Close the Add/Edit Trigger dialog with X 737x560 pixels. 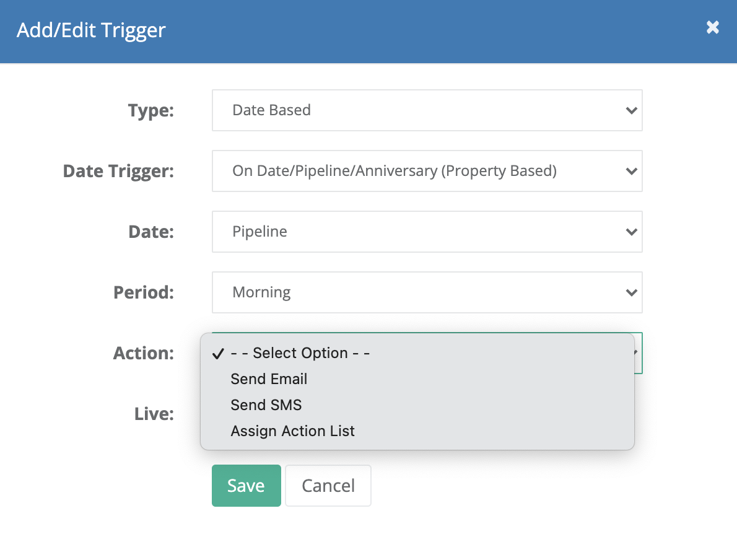pyautogui.click(x=713, y=27)
